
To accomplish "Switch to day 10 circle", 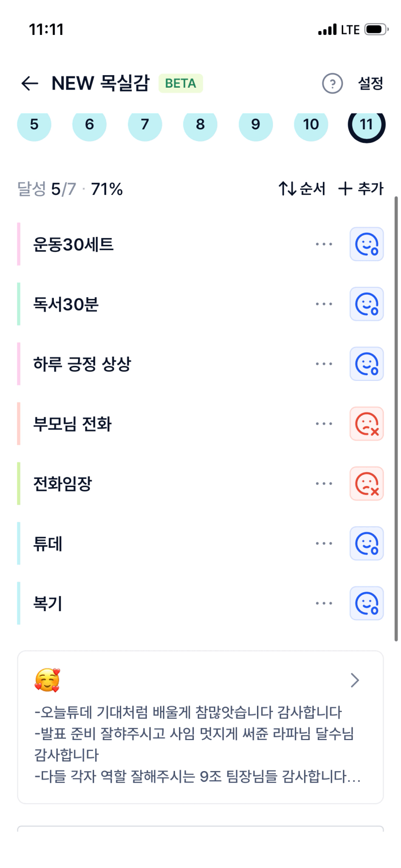I will [311, 125].
